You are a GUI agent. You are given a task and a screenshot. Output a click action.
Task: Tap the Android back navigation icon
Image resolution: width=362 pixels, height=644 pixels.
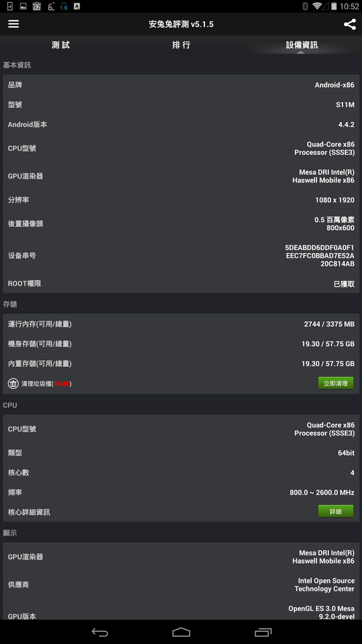100,632
